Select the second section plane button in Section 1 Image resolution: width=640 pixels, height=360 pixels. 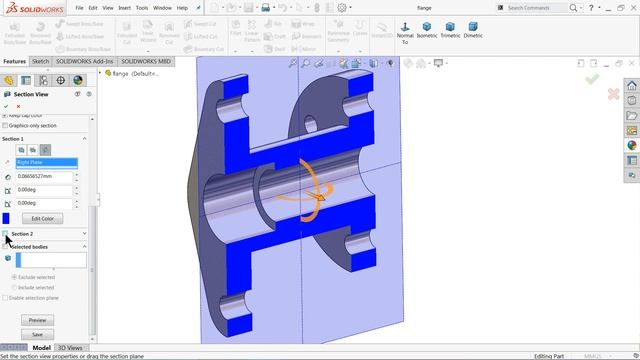[33, 150]
